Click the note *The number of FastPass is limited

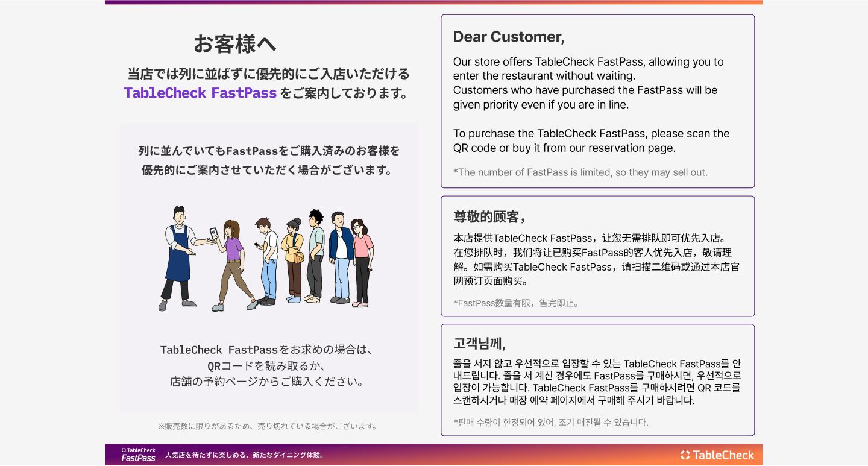[580, 172]
